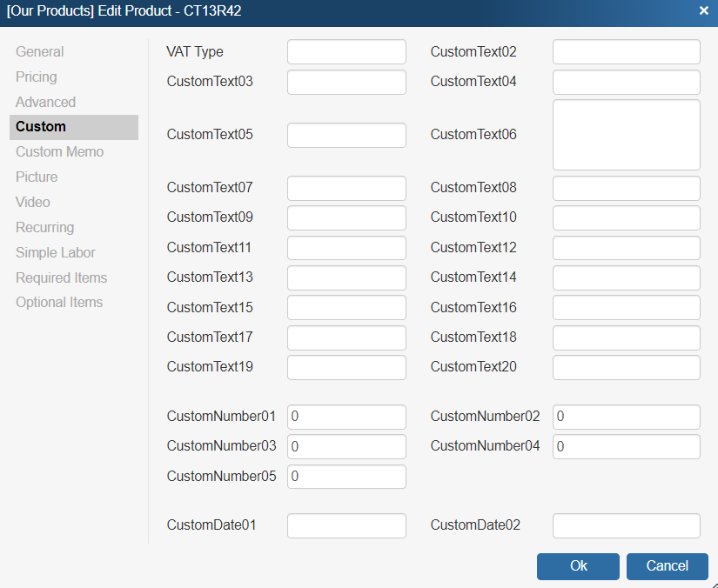Select the CustomNumber04 input box
This screenshot has width=718, height=588.
(626, 447)
